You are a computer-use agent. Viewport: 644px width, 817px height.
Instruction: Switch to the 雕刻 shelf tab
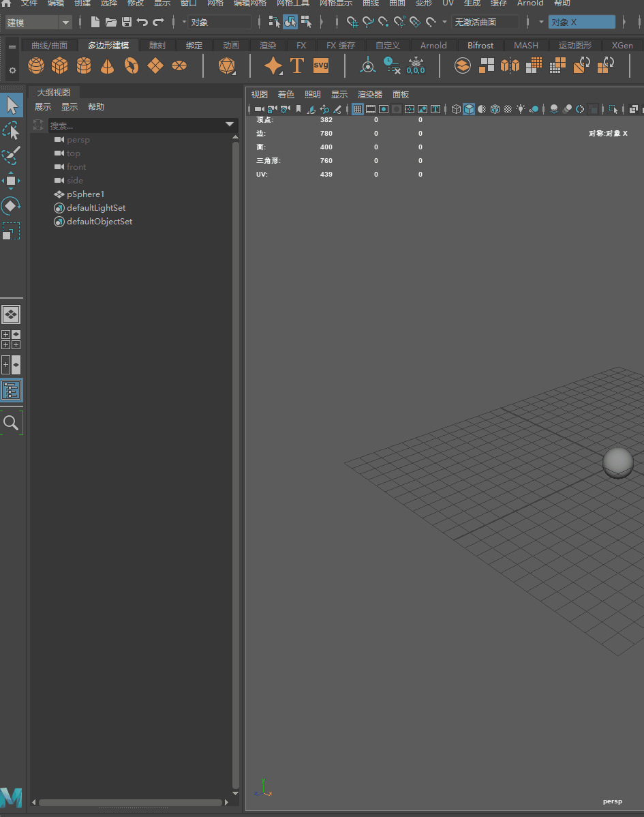[157, 46]
